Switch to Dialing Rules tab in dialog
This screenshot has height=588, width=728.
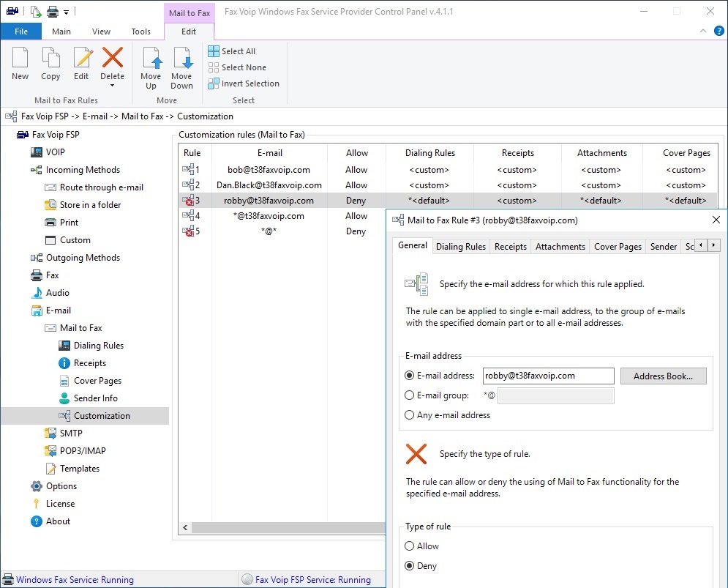(x=460, y=247)
